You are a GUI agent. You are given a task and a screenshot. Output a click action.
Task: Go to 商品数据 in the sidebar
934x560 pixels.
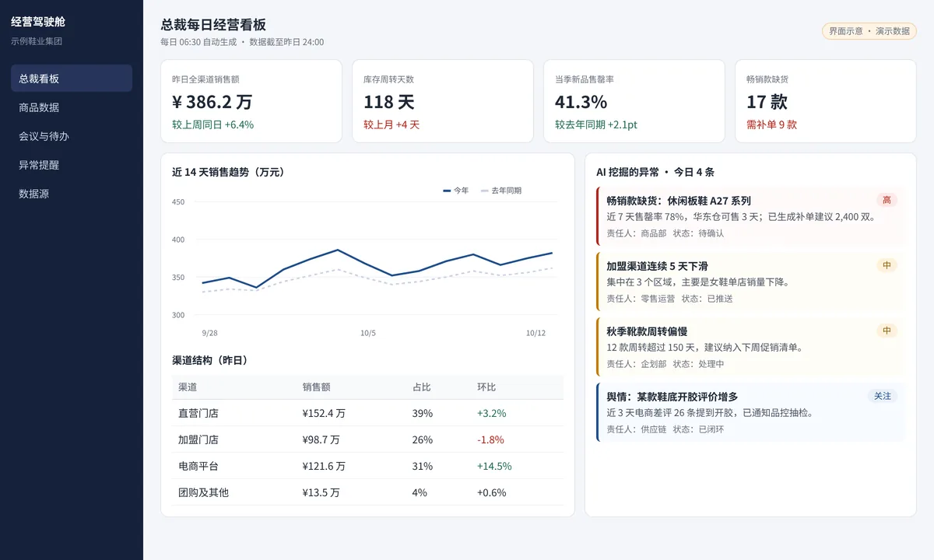[72, 107]
